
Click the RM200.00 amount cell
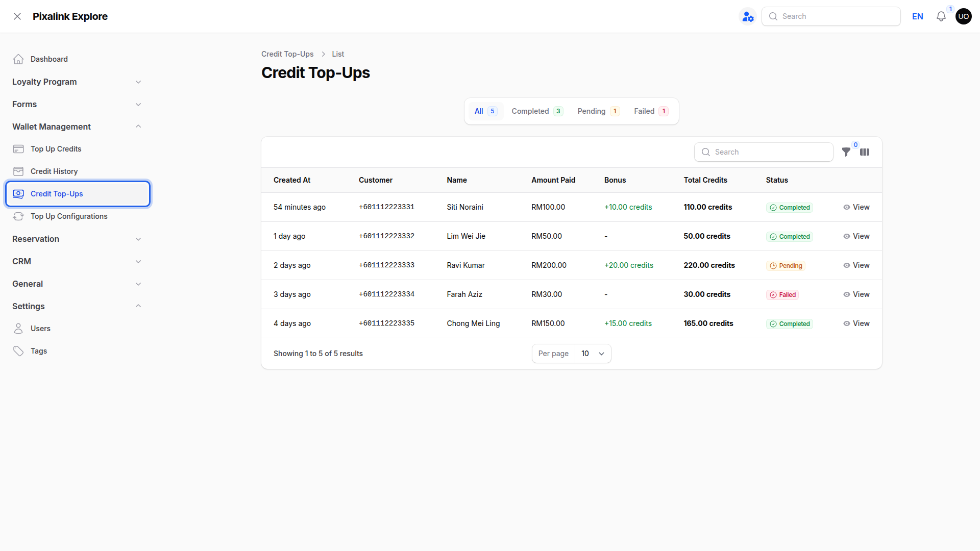coord(549,265)
